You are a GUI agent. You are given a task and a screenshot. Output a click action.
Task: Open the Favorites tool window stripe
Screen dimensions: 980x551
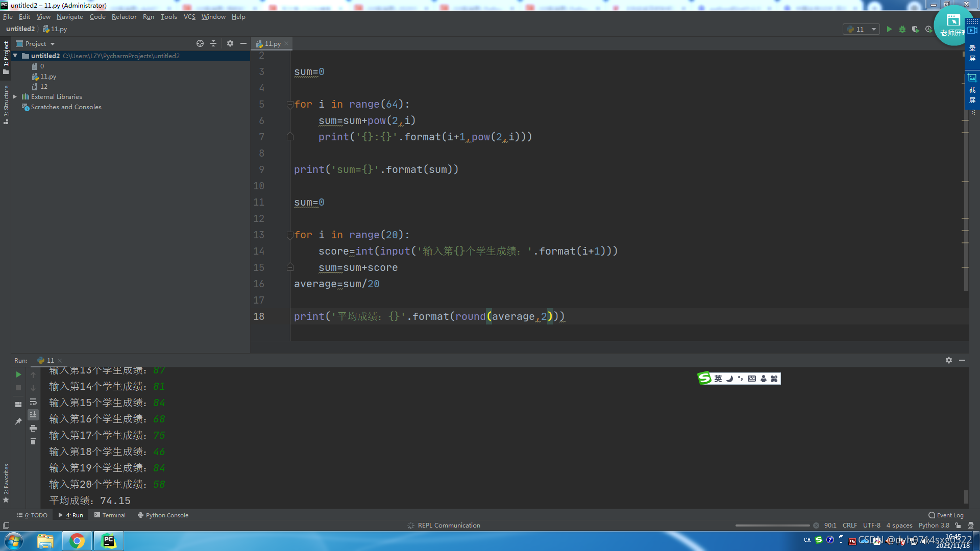[6, 483]
